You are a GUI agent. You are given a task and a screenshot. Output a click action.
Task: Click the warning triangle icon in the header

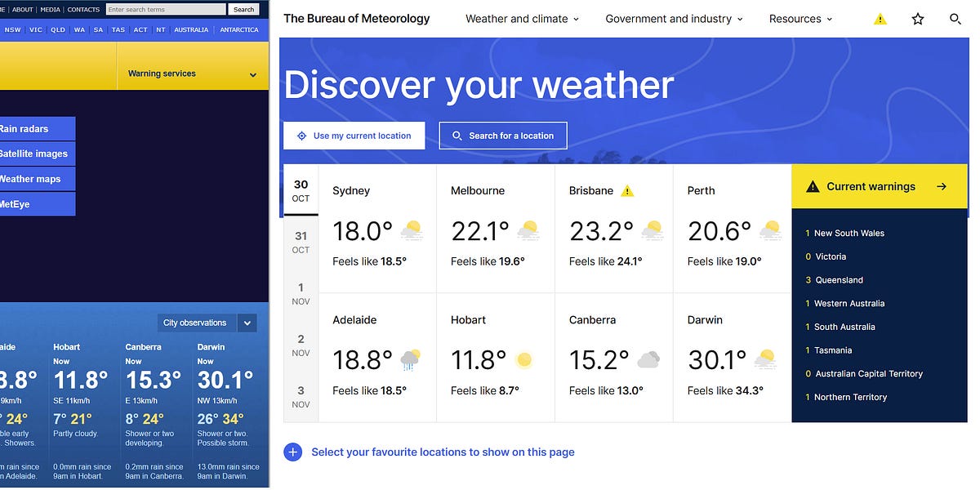[x=880, y=18]
